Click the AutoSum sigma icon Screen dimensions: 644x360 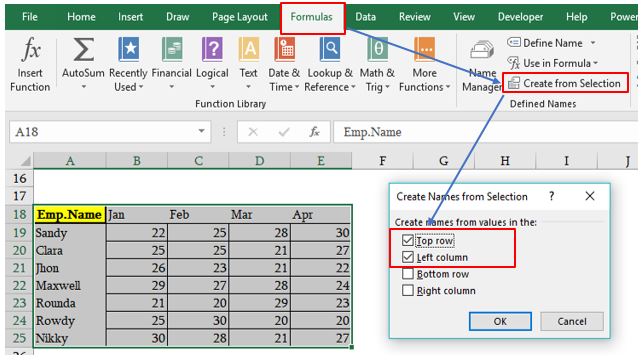pos(83,50)
